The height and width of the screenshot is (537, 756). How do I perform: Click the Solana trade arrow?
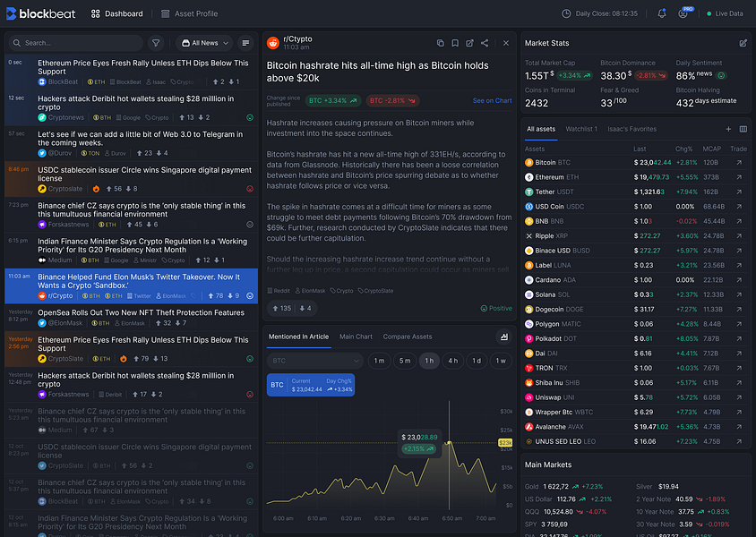click(739, 294)
